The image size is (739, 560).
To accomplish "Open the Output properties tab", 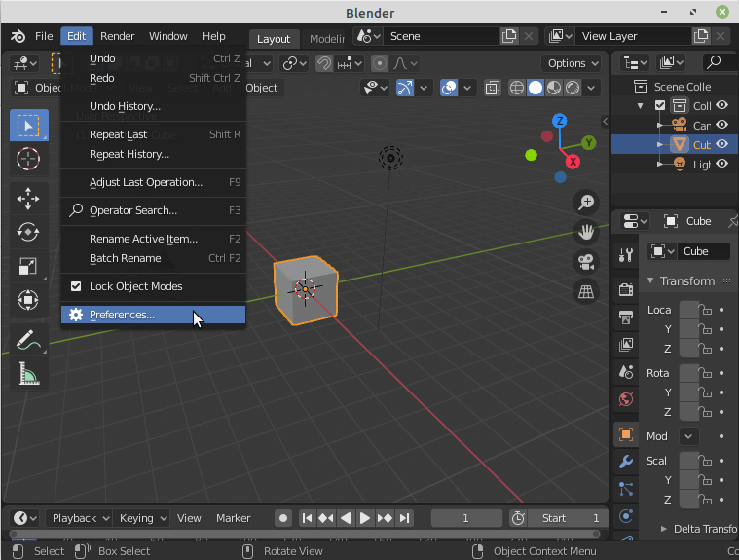I will point(626,317).
